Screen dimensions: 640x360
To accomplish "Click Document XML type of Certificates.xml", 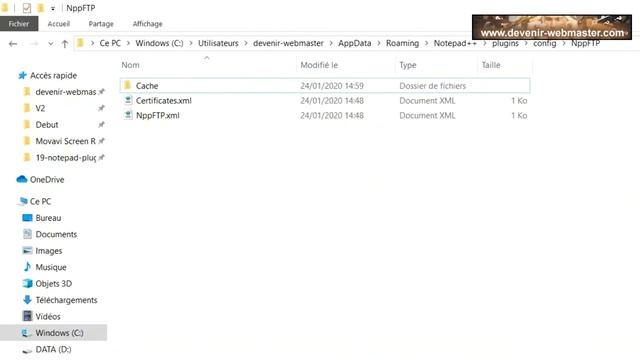I will click(427, 100).
